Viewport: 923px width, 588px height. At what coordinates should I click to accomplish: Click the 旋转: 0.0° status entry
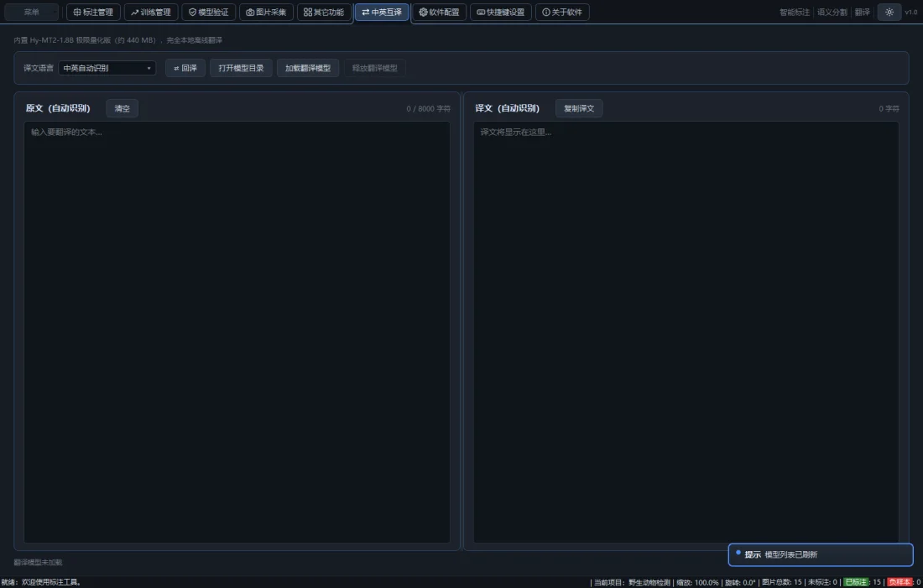pyautogui.click(x=741, y=583)
